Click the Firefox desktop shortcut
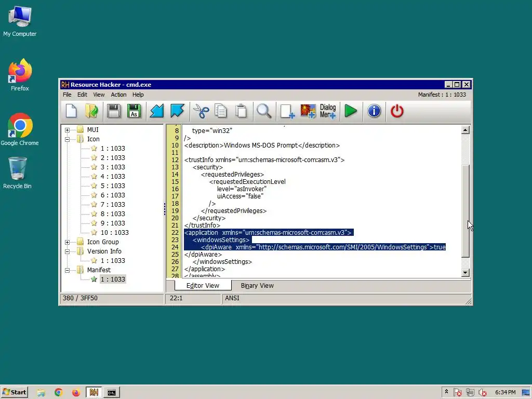 click(x=20, y=75)
